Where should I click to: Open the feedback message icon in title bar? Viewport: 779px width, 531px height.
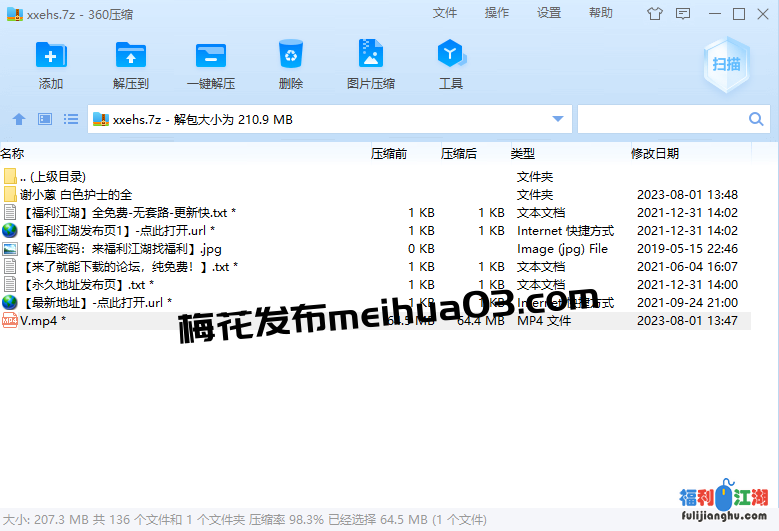pyautogui.click(x=683, y=14)
